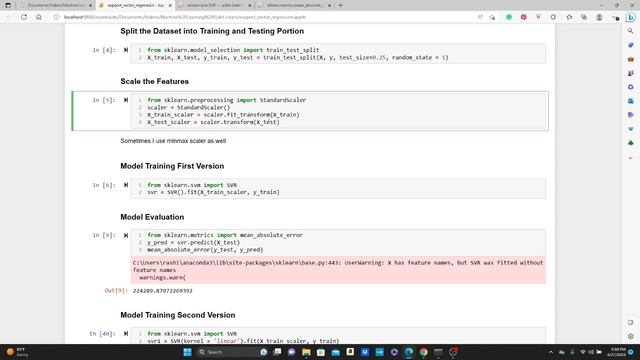Open the Outlook sidebar icon
Viewport: 640px width, 360px height.
(x=631, y=101)
